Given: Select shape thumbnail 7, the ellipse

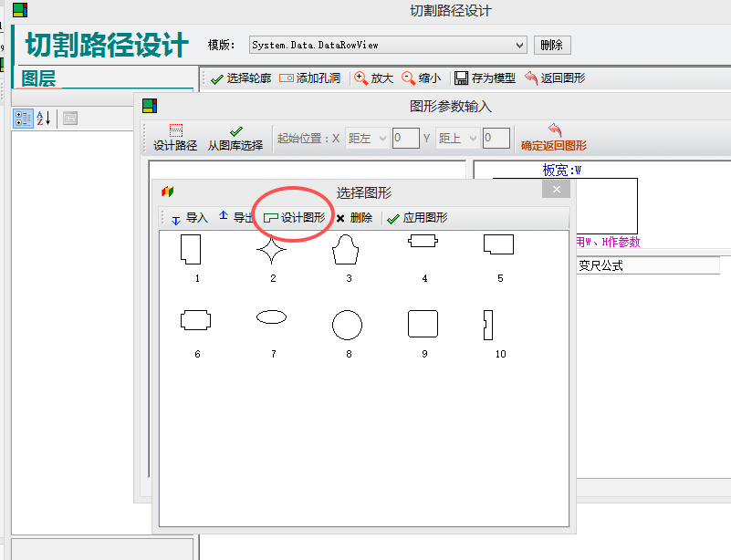Looking at the screenshot, I should (x=271, y=317).
